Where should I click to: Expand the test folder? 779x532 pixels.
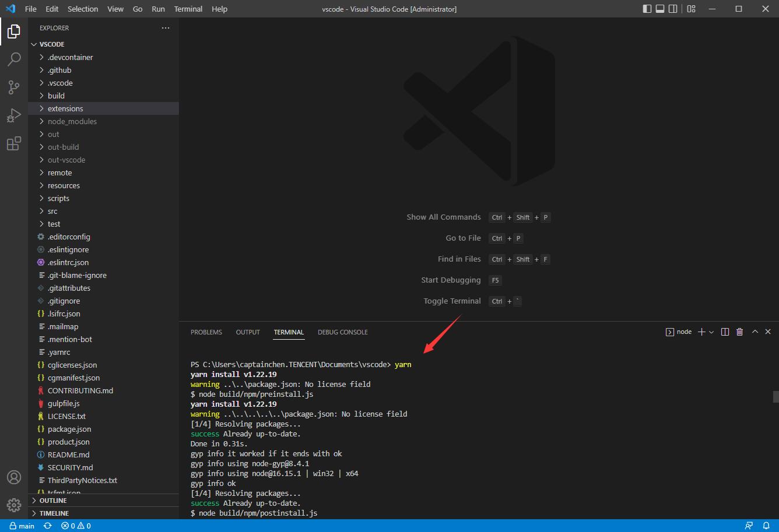pyautogui.click(x=103, y=224)
